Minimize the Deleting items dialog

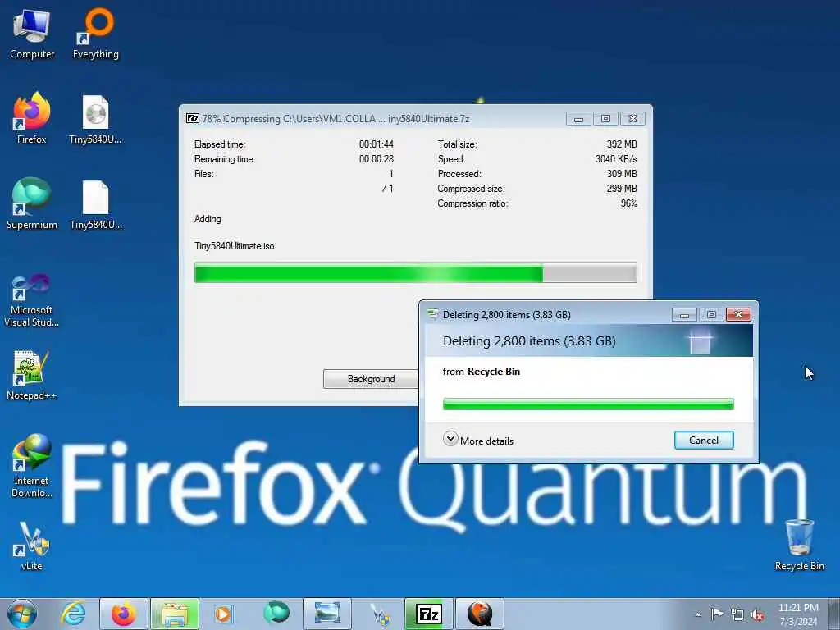coord(684,314)
